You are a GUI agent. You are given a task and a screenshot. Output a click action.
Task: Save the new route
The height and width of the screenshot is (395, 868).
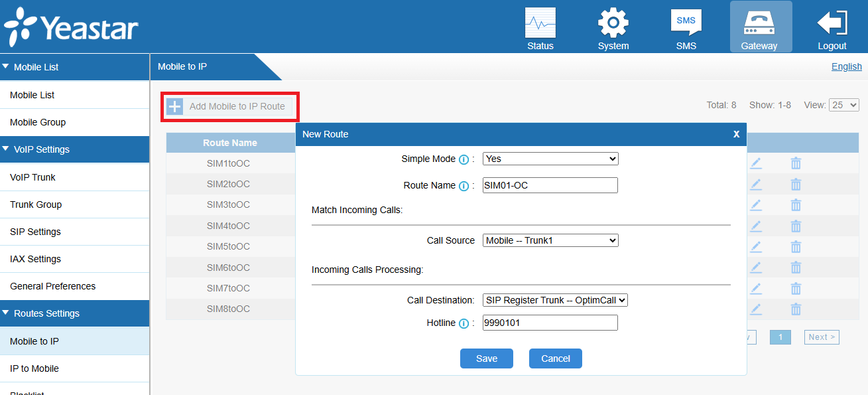click(x=487, y=358)
